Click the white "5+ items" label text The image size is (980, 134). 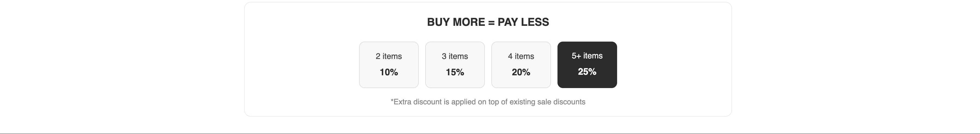[x=587, y=56]
